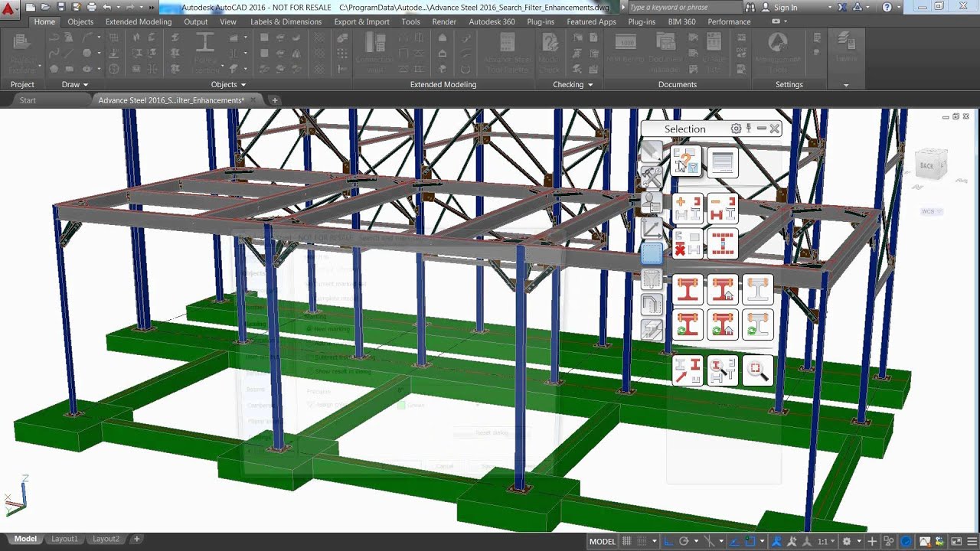Toggle grid display in the status bar
This screenshot has width=980, height=551.
coord(627,540)
